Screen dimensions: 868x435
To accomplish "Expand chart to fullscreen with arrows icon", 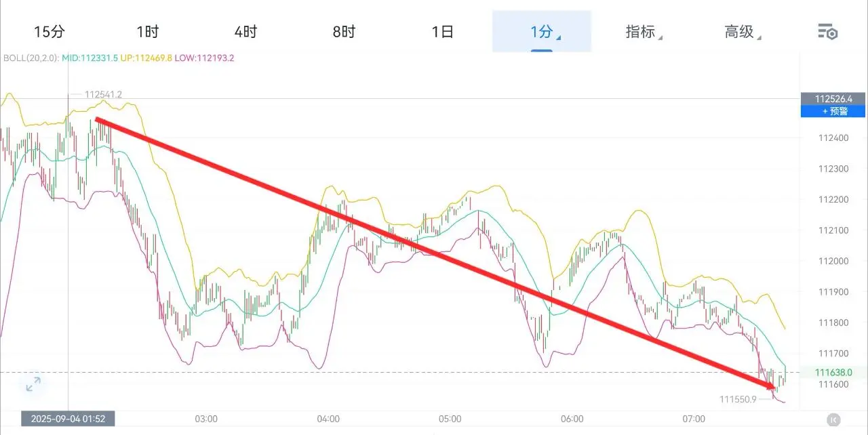I will click(33, 385).
